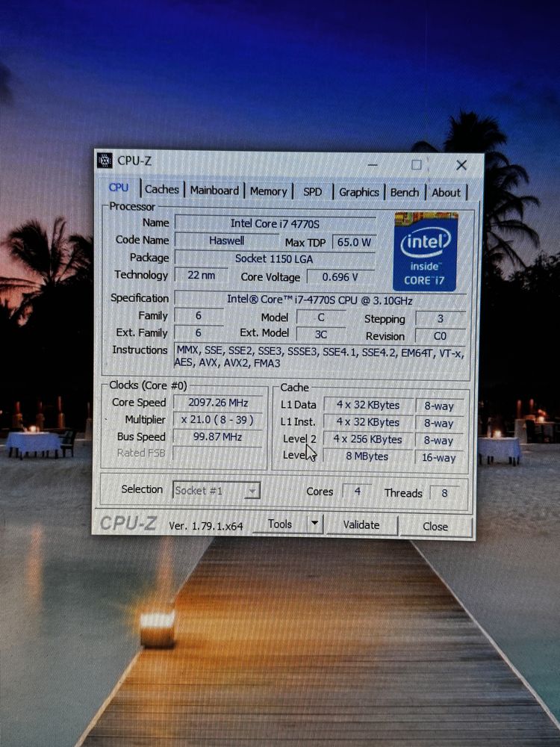The height and width of the screenshot is (747, 560).
Task: Select the Memory tab
Action: 268,191
